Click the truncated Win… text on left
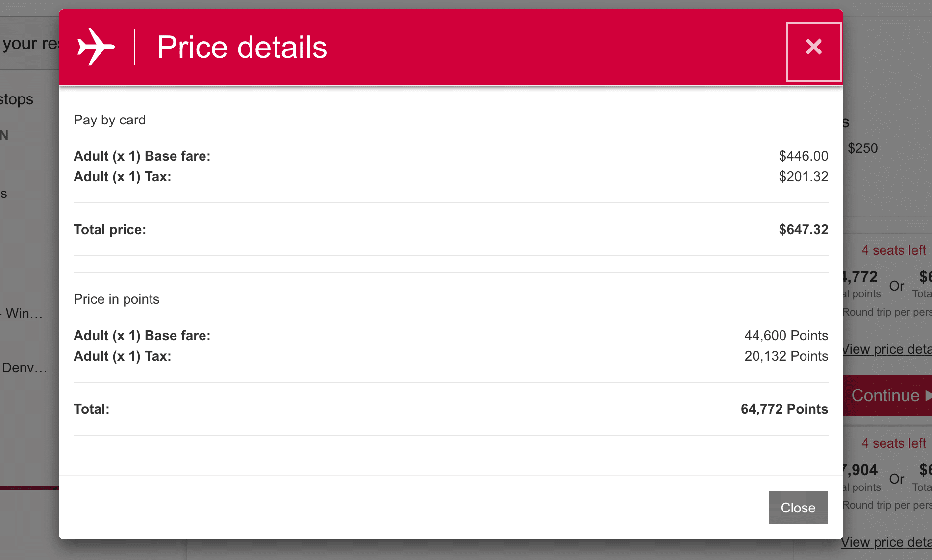932x560 pixels. (25, 314)
